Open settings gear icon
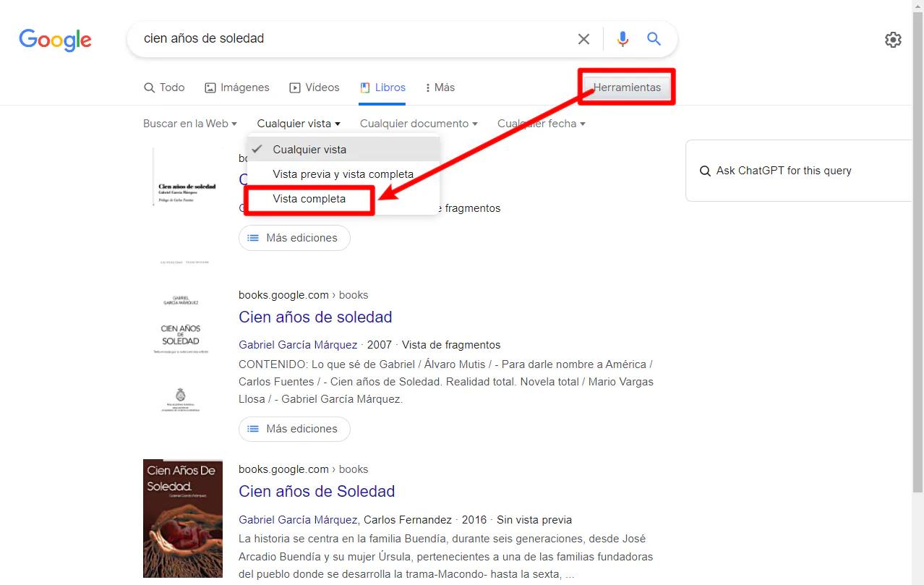The height and width of the screenshot is (585, 924). click(x=893, y=40)
